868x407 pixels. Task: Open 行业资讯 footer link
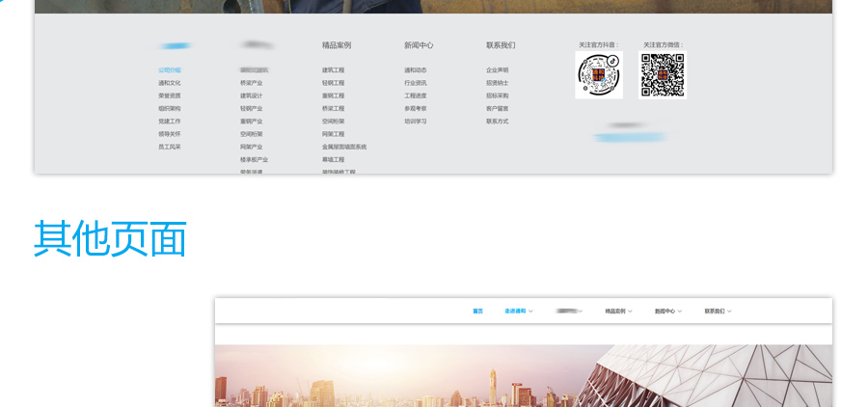click(415, 83)
